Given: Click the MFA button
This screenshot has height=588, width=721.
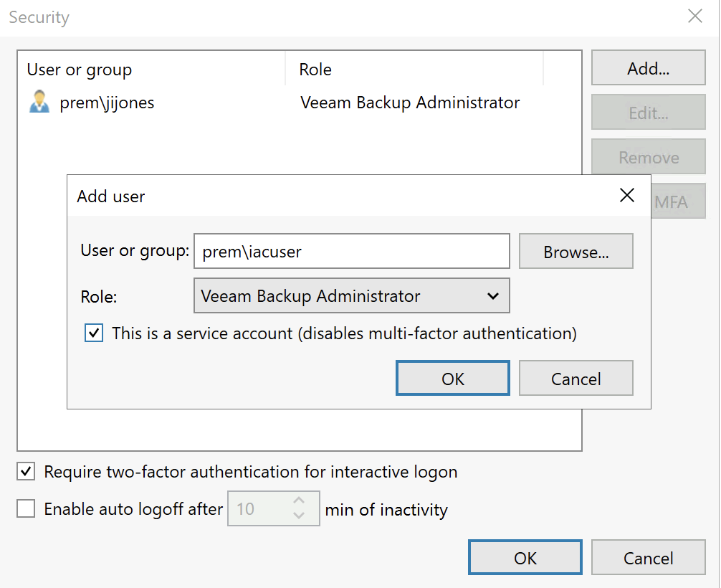Looking at the screenshot, I should point(677,201).
